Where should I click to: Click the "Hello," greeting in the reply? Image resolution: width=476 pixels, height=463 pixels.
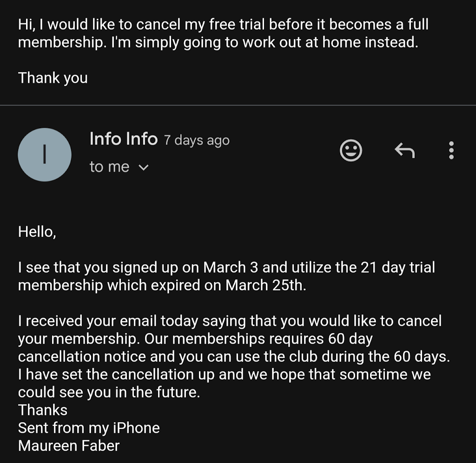click(x=37, y=231)
